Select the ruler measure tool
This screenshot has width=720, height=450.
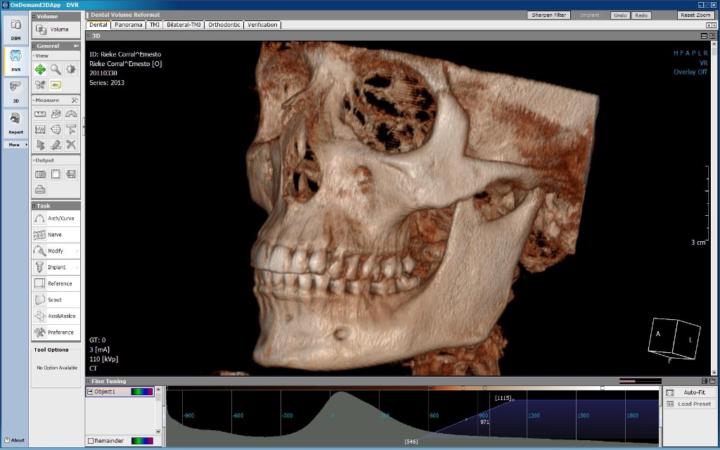click(x=40, y=114)
